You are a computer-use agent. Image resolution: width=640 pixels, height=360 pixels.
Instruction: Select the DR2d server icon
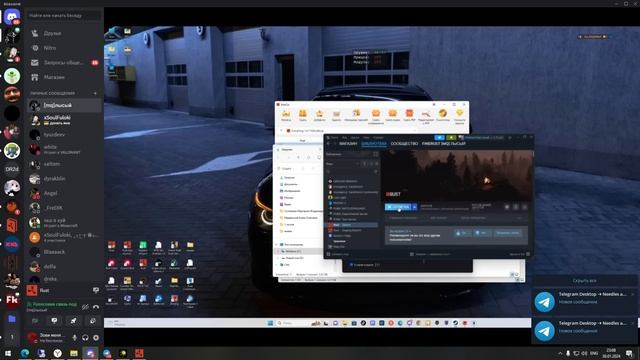12,169
